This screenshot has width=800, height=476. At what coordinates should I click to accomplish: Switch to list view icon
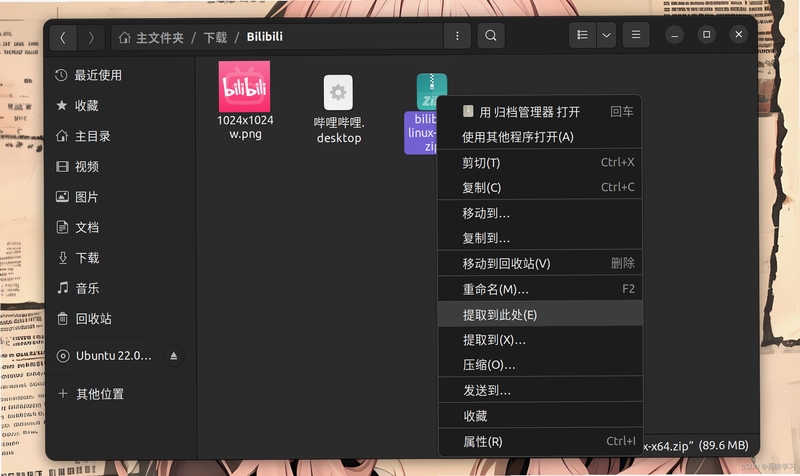pos(582,35)
